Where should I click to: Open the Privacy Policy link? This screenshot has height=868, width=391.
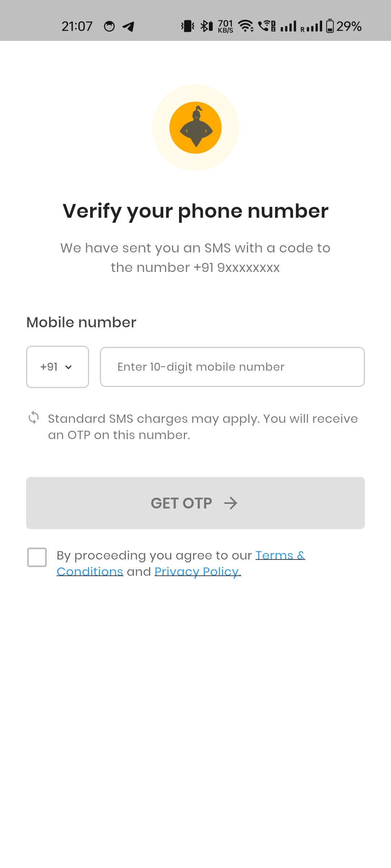[x=198, y=572]
